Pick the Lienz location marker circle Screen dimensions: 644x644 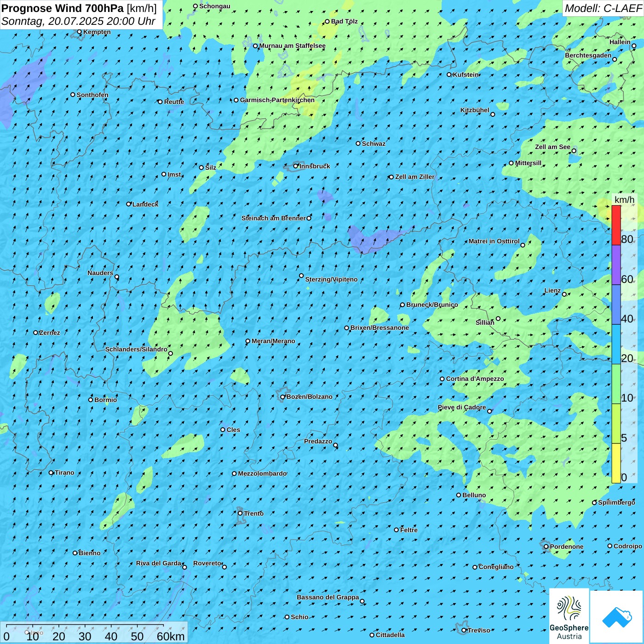coord(564,294)
